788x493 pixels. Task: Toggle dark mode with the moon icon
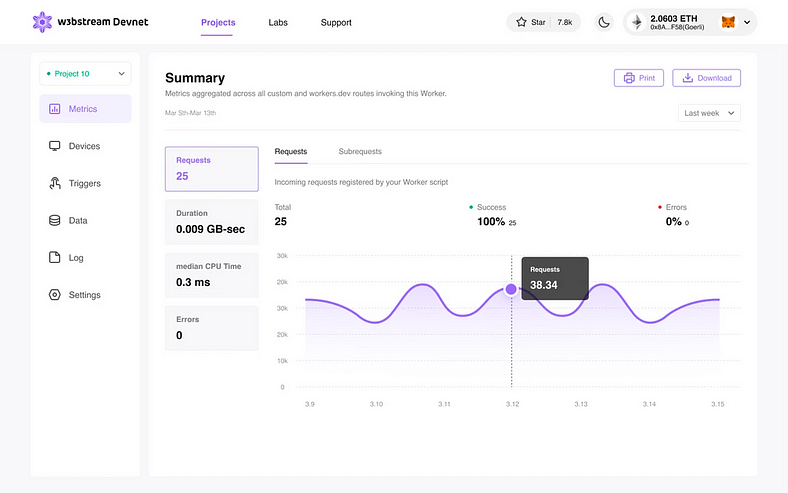(x=604, y=22)
